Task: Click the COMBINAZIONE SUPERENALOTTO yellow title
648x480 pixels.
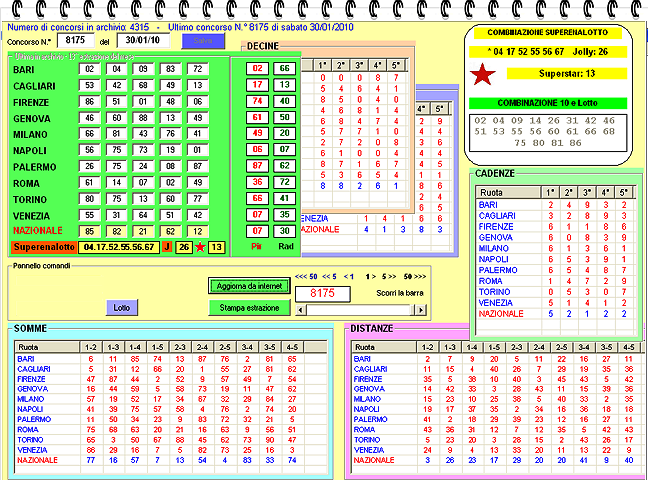Action: point(548,32)
